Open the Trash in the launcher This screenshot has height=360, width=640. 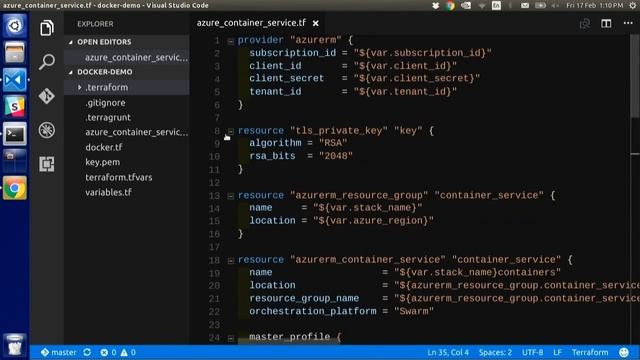(15, 345)
